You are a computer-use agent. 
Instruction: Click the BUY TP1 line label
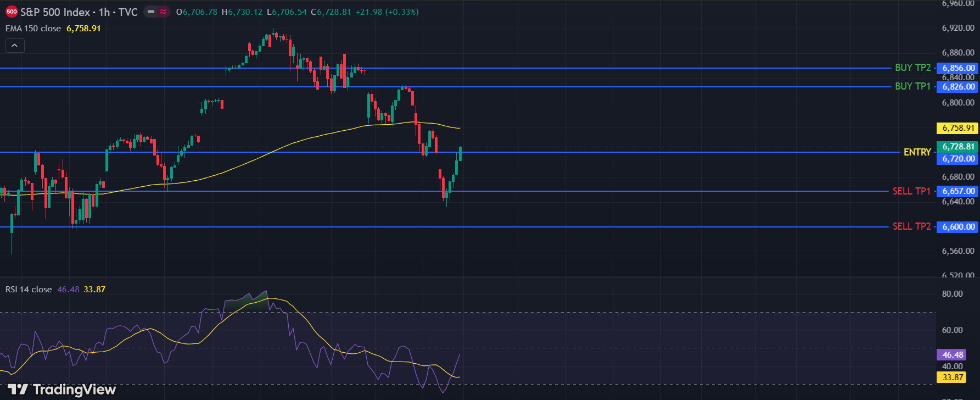pos(912,86)
